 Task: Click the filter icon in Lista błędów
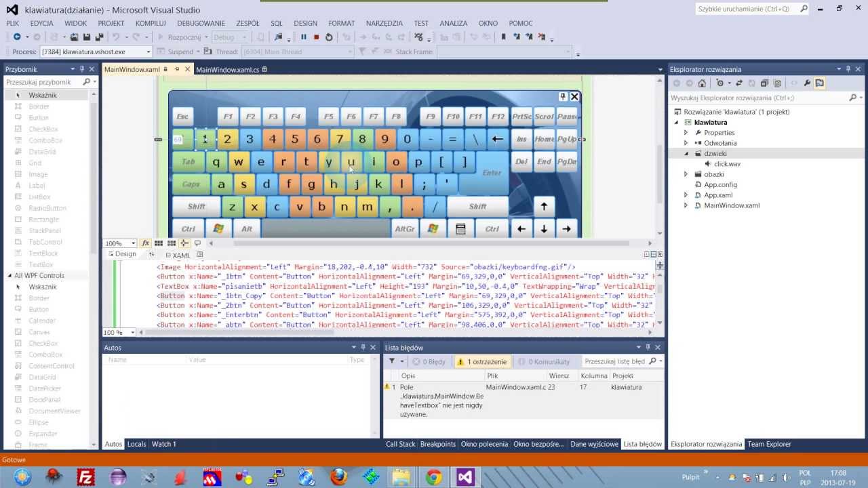392,361
